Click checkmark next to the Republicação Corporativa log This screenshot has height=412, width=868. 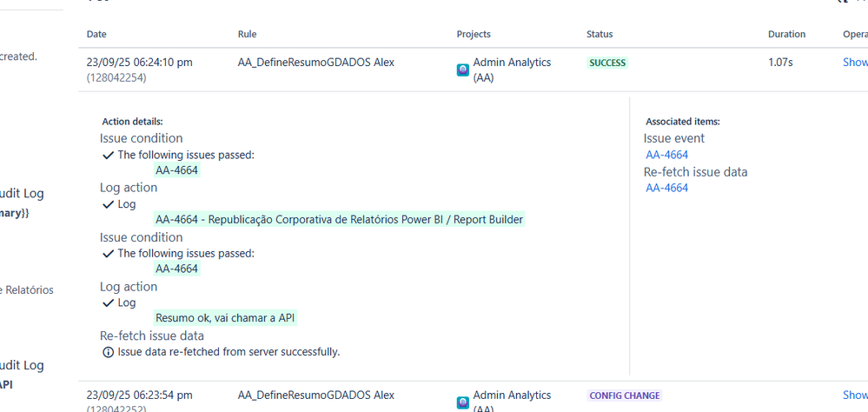coord(108,204)
